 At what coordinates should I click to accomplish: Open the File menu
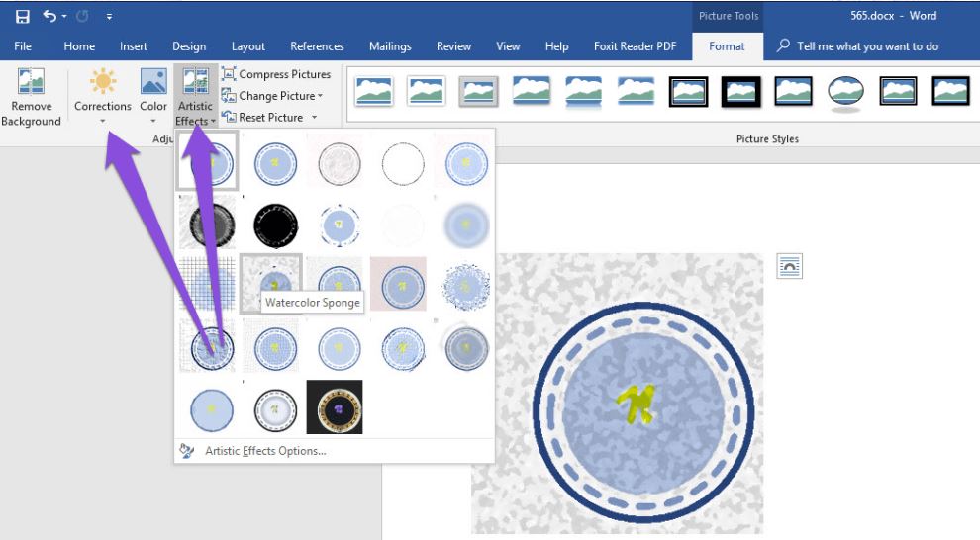23,46
